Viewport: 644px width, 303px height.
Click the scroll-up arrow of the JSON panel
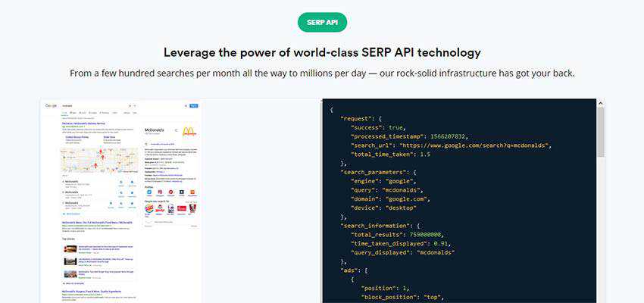(600, 103)
